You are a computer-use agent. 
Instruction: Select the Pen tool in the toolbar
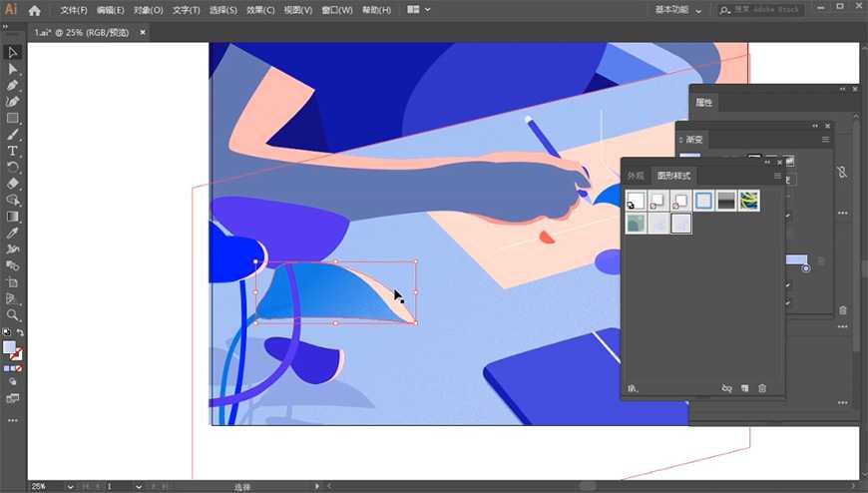(13, 85)
